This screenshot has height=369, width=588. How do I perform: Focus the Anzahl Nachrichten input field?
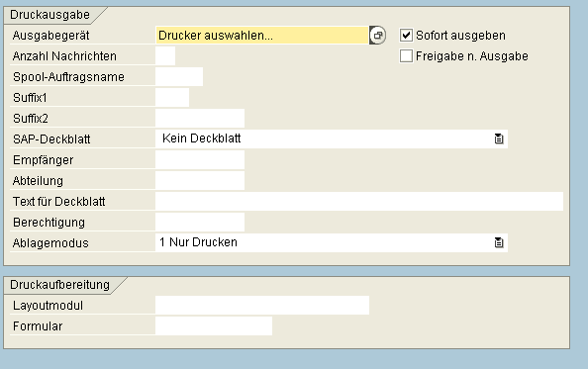[165, 56]
